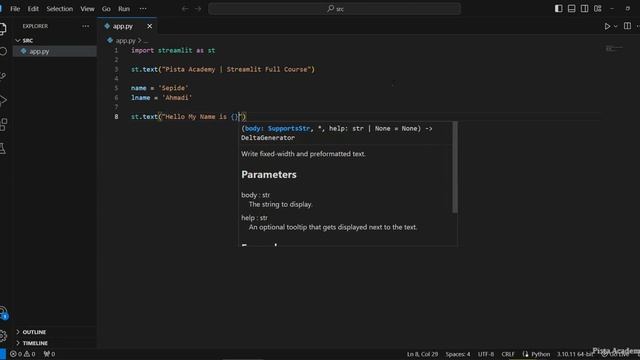Go back with the left arrow
Image resolution: width=640 pixels, height=360 pixels.
click(x=185, y=9)
